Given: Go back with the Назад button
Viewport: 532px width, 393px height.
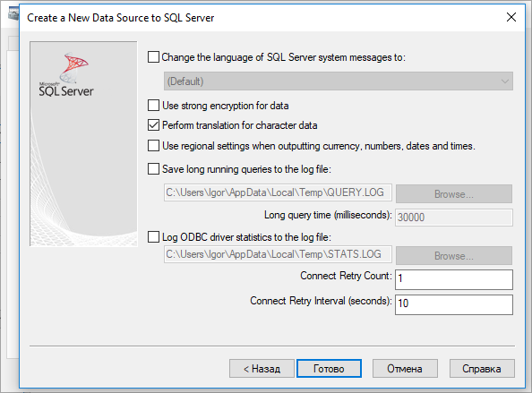Looking at the screenshot, I should (x=262, y=369).
